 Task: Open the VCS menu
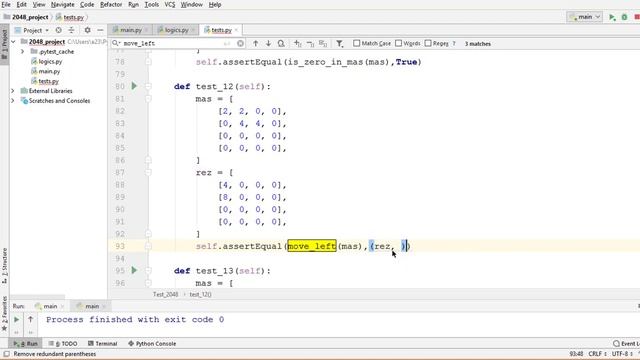tap(169, 4)
